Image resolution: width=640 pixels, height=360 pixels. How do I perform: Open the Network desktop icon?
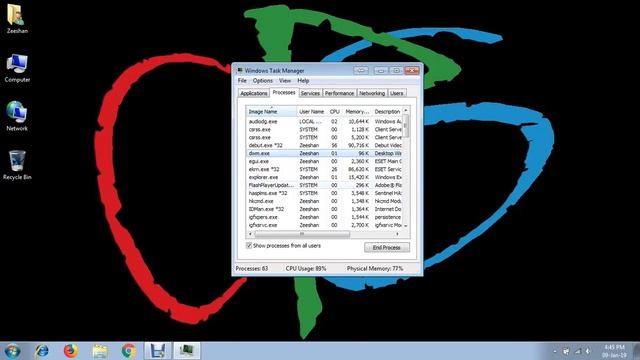tap(17, 116)
